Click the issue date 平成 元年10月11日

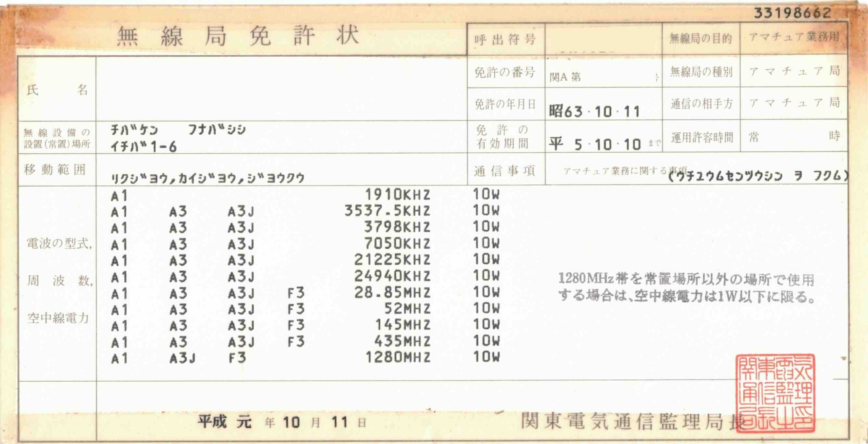[x=282, y=422]
